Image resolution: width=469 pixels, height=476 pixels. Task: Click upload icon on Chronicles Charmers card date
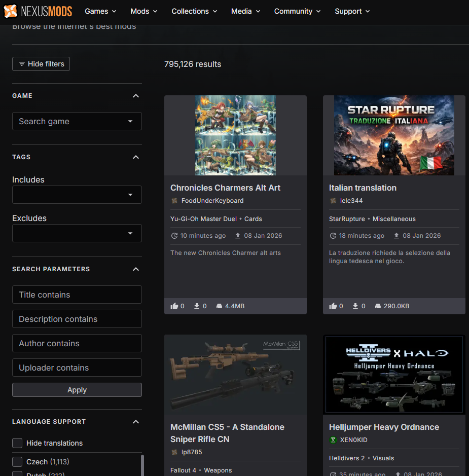[x=238, y=236]
